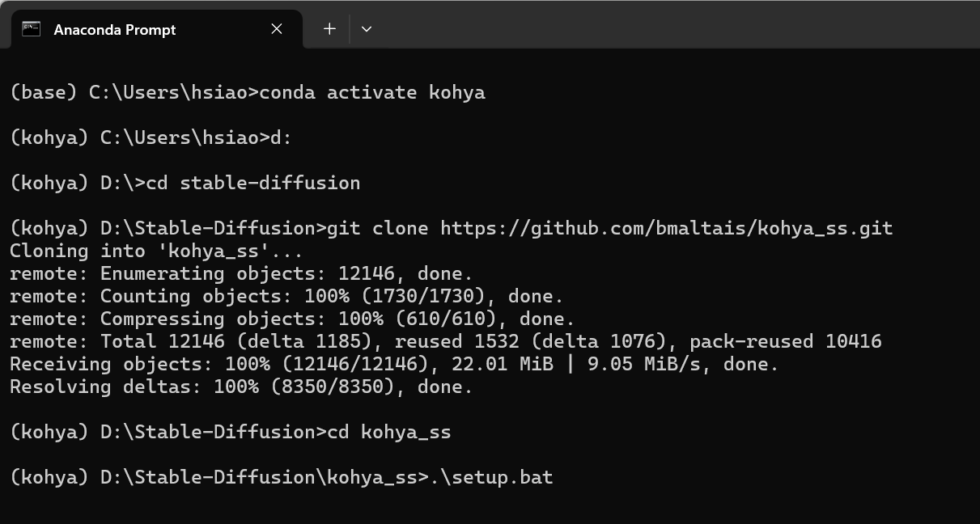Viewport: 980px width, 524px height.
Task: Expand the new tab profile dropdown chevron
Action: [x=367, y=29]
